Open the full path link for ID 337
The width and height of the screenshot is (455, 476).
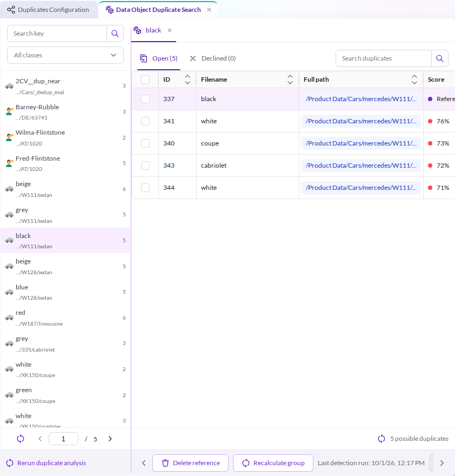(361, 99)
